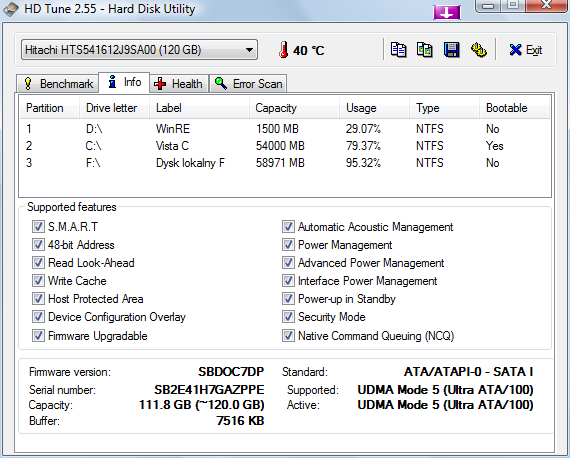
Task: Click the HD Tune title bar icon
Action: (x=11, y=9)
